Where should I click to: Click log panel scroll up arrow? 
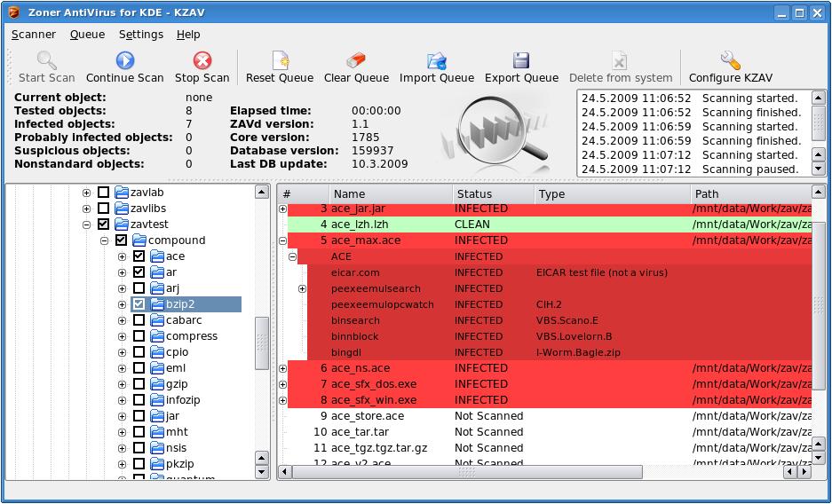click(818, 98)
